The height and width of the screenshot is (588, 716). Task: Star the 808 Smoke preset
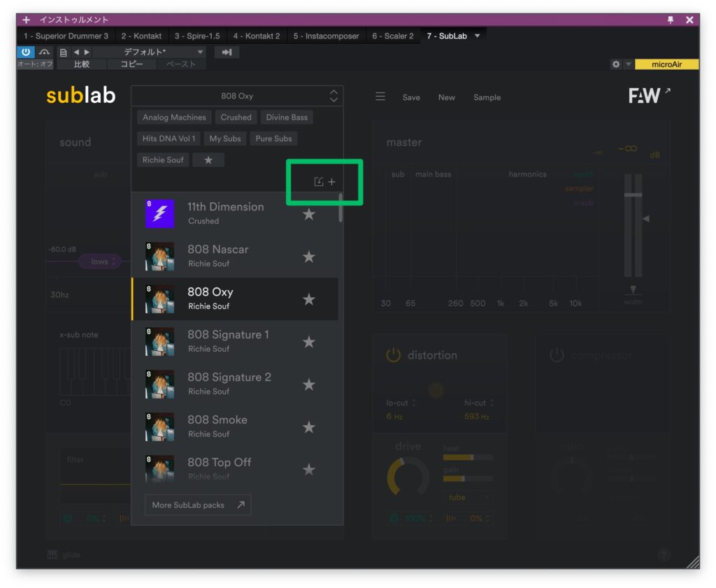click(x=308, y=427)
